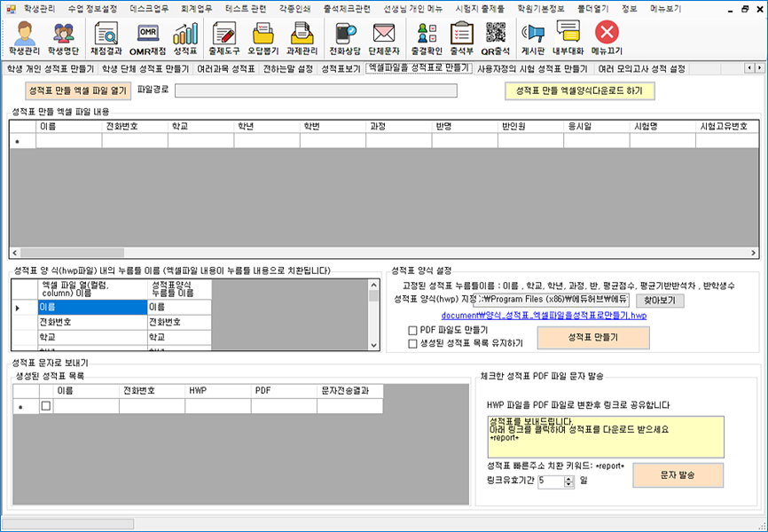Select the 이름 row in the column mapping table
Viewport: 768px width, 532px height.
point(112,307)
